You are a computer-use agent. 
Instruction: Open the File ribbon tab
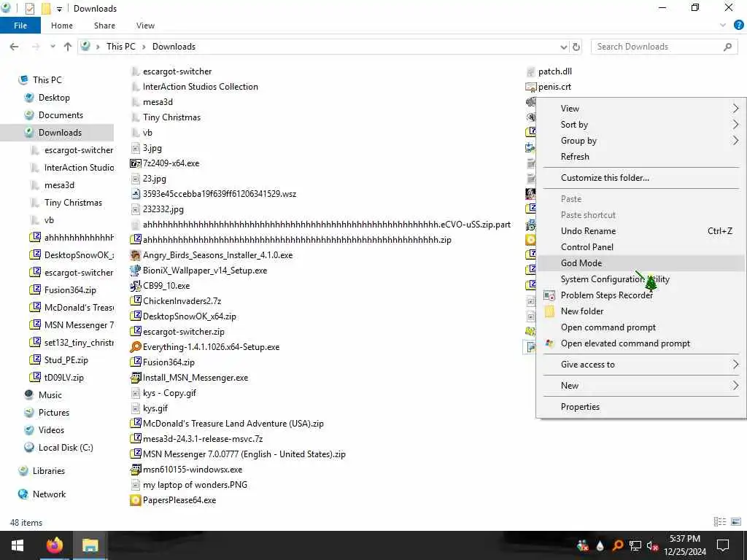pos(20,26)
